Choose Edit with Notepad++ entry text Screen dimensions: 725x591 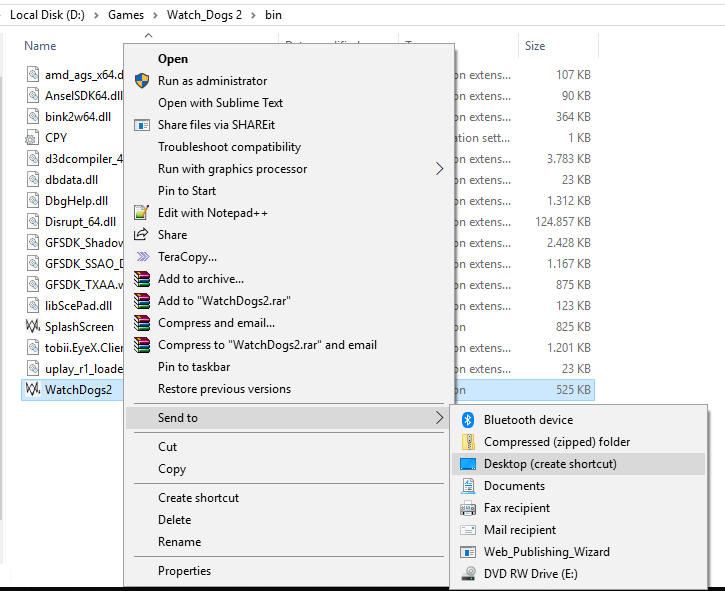pyautogui.click(x=213, y=213)
